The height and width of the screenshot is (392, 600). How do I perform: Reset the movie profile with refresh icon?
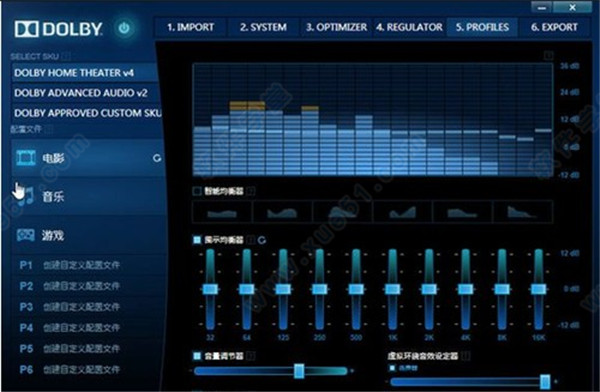(x=157, y=158)
